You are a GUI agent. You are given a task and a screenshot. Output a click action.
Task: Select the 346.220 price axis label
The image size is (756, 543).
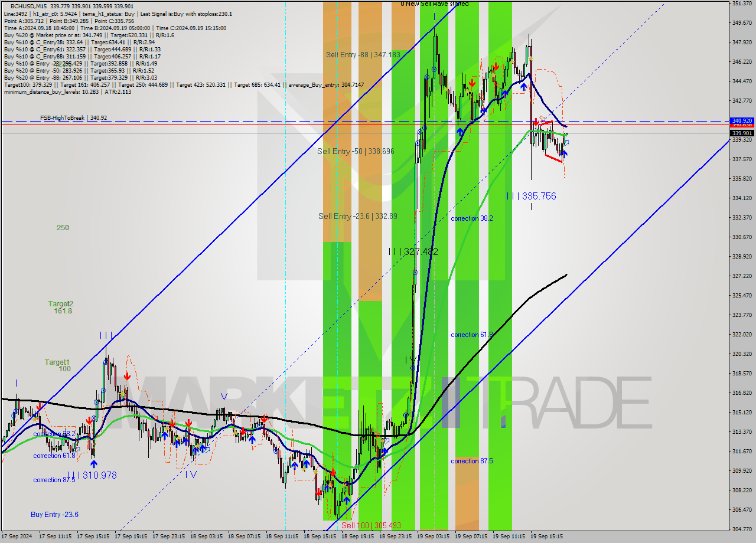[742, 62]
